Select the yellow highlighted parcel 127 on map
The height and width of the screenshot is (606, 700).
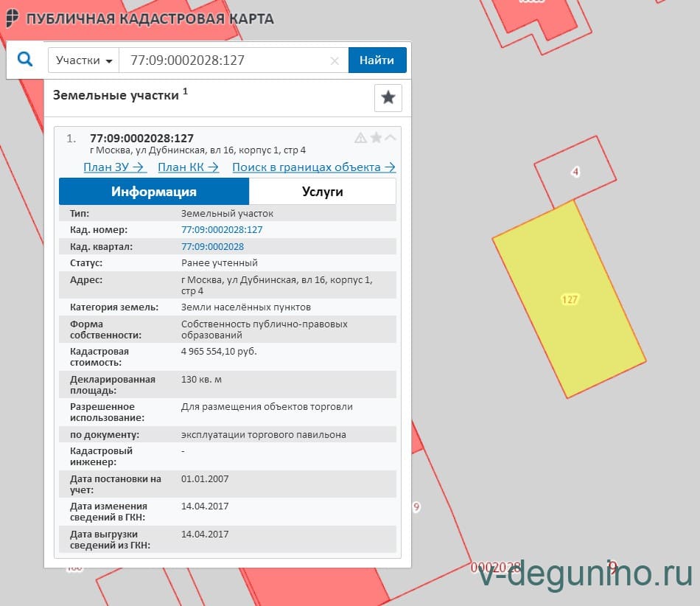point(569,300)
